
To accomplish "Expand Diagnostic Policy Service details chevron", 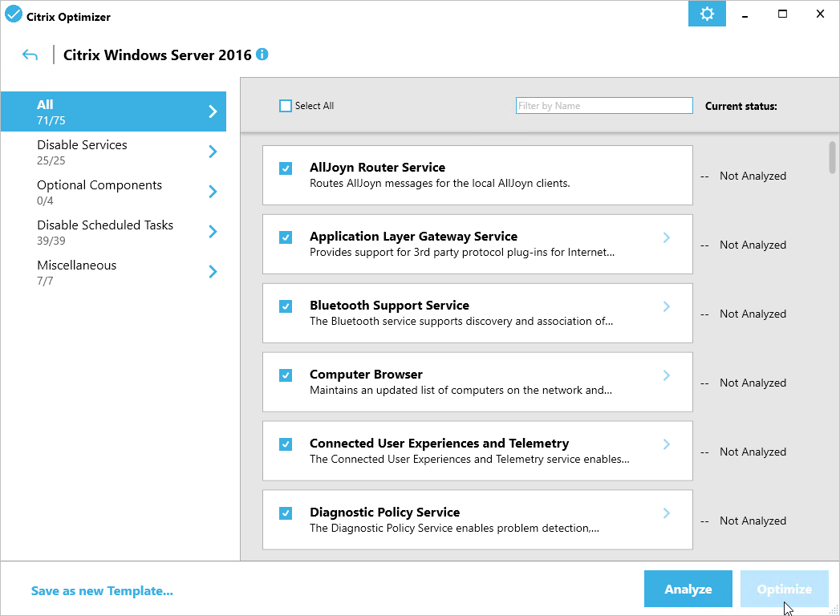I will click(x=667, y=513).
